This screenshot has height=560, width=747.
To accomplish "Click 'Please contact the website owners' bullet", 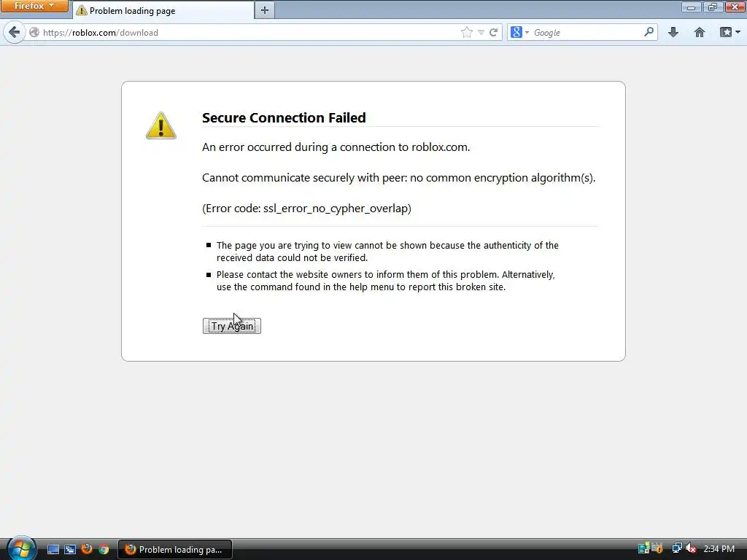I will coord(385,281).
